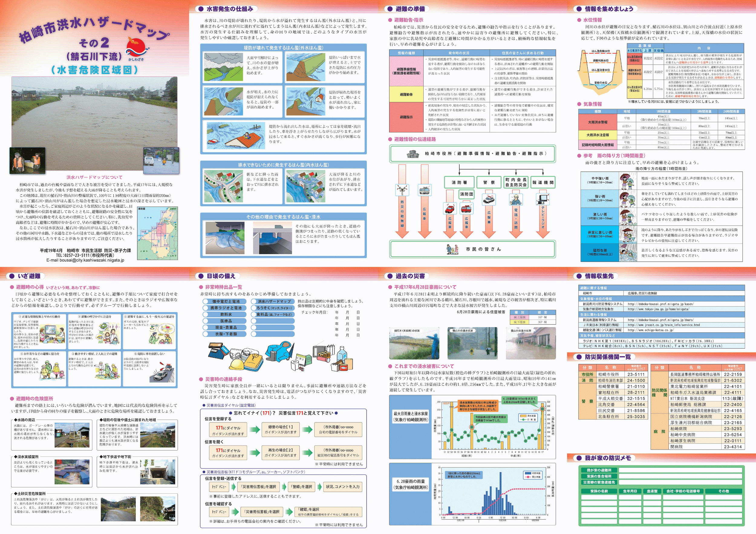Click the city hall building icon beside 柏崎市役所

pos(413,154)
